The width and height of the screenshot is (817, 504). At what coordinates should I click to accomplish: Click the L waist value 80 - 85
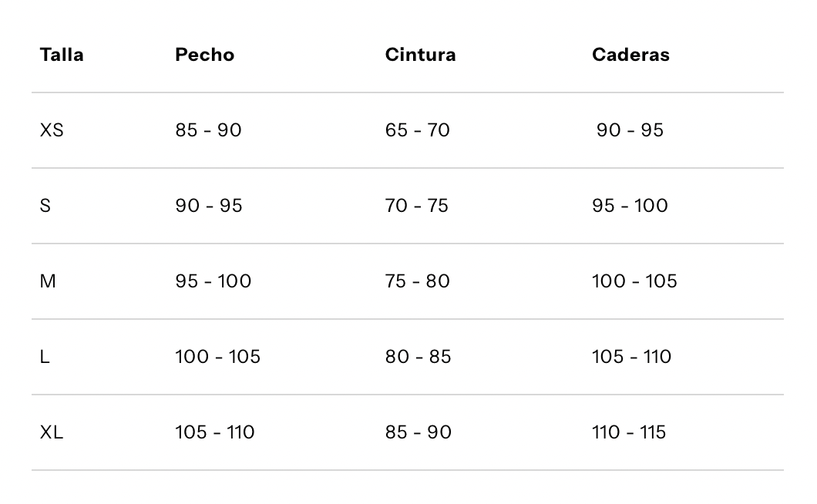click(418, 357)
